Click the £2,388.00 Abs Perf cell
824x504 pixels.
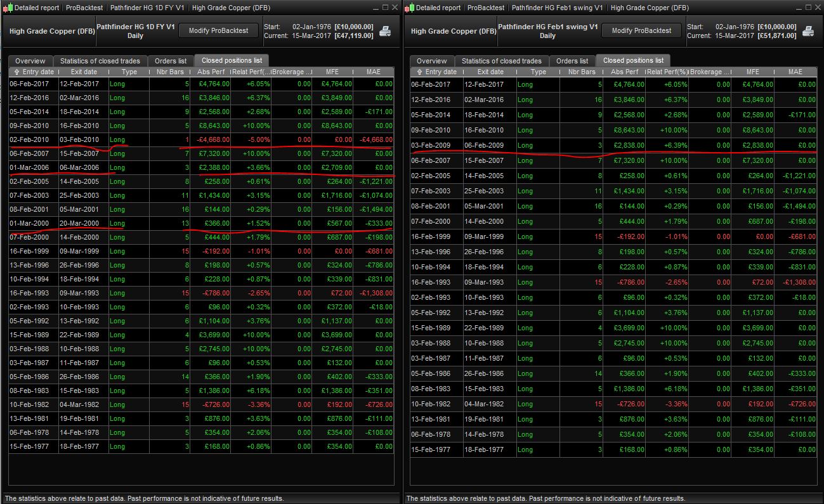pyautogui.click(x=211, y=167)
